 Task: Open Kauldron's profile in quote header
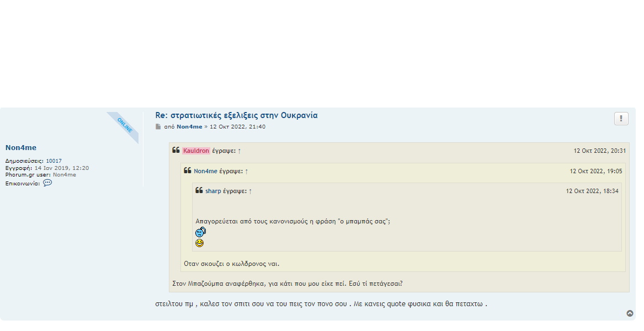pyautogui.click(x=196, y=151)
